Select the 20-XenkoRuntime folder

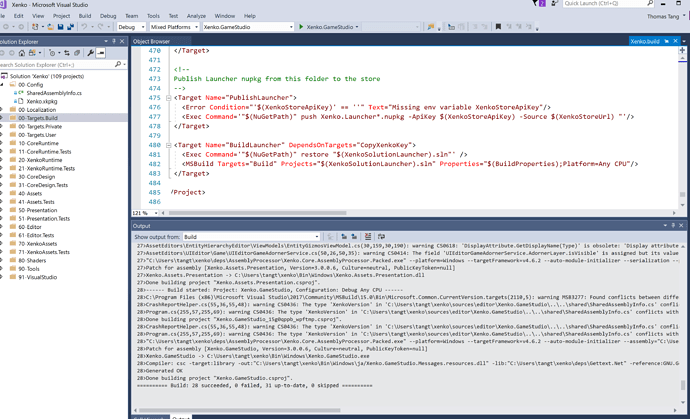(x=40, y=160)
